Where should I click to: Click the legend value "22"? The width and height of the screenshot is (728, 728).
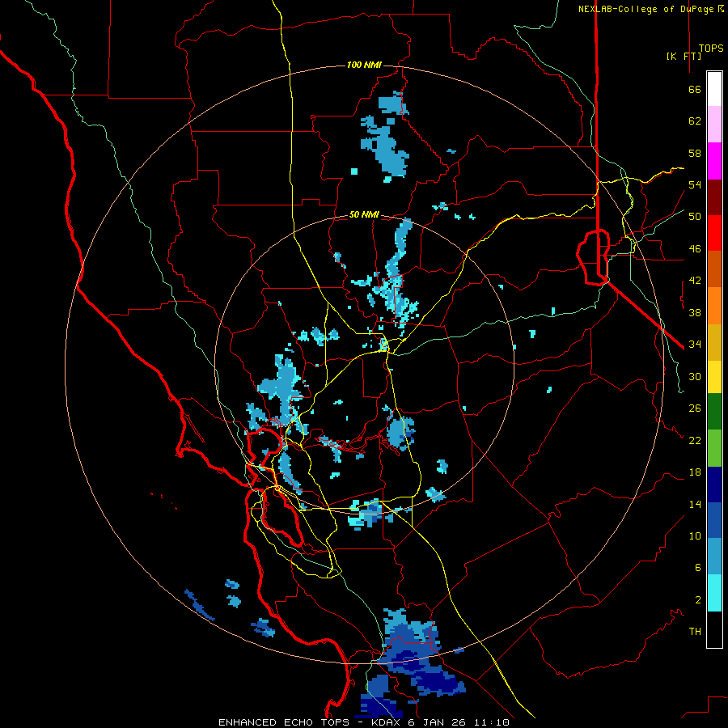point(695,440)
